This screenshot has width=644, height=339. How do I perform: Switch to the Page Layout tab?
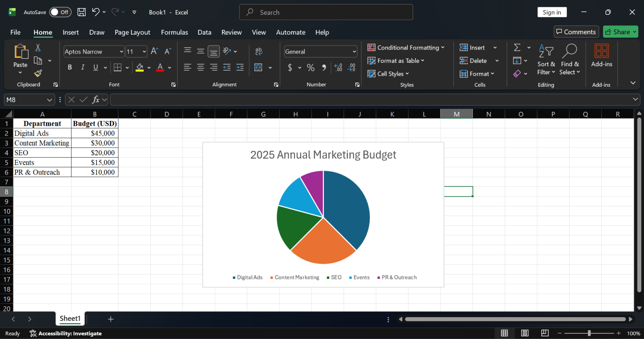pos(132,32)
